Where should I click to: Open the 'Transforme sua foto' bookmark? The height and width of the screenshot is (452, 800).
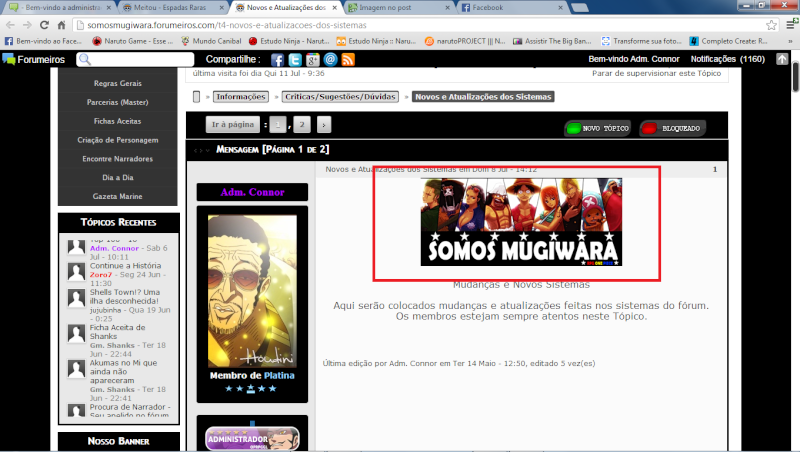641,41
